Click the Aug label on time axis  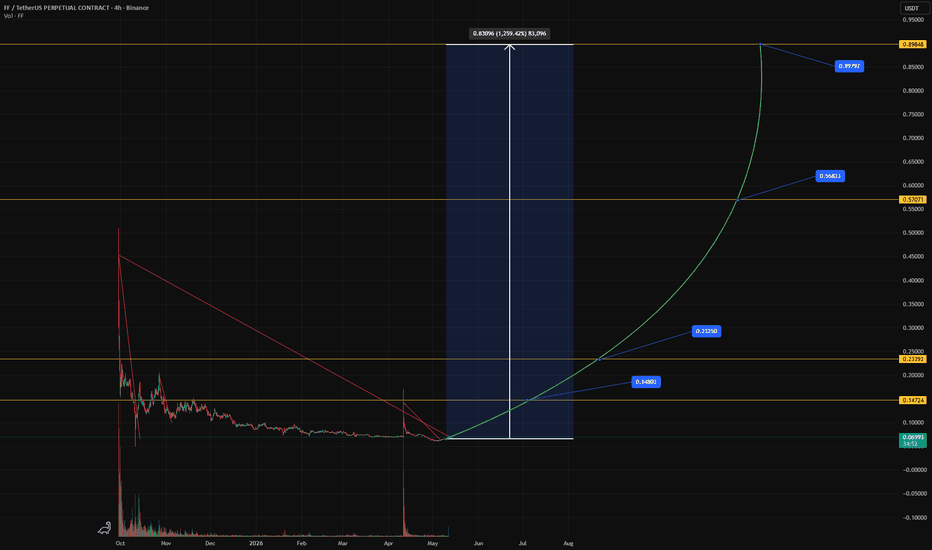pos(568,543)
